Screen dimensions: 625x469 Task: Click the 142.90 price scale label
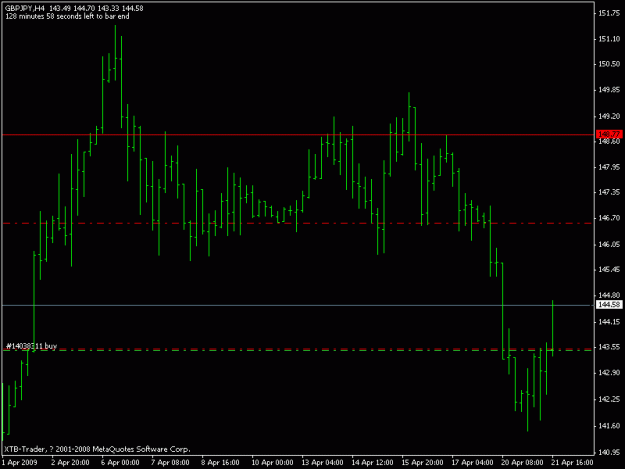point(609,373)
